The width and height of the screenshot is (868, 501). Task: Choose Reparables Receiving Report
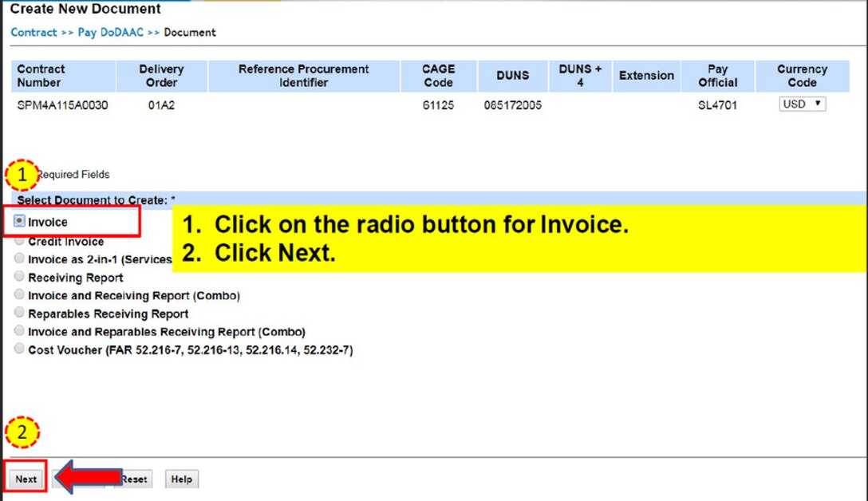point(18,313)
